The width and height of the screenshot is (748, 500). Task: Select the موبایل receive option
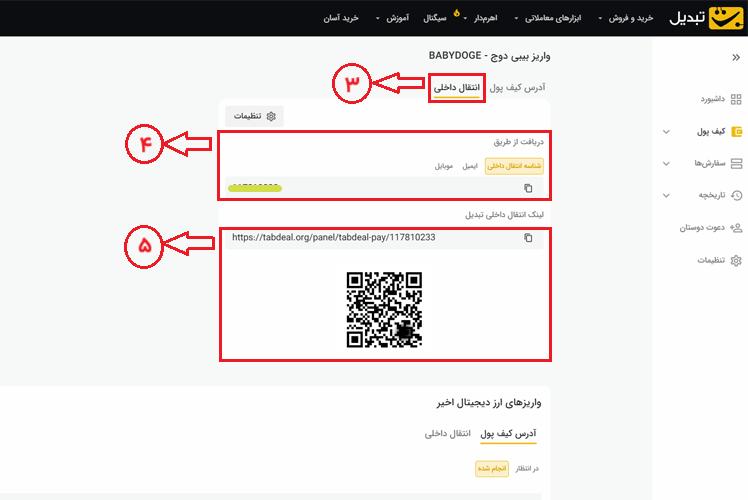point(443,165)
